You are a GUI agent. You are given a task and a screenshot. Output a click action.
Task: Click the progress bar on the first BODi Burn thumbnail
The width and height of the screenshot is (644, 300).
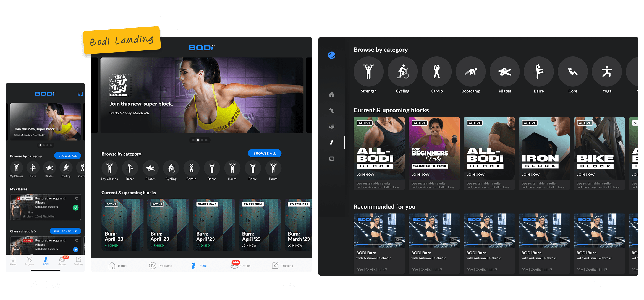click(x=379, y=245)
